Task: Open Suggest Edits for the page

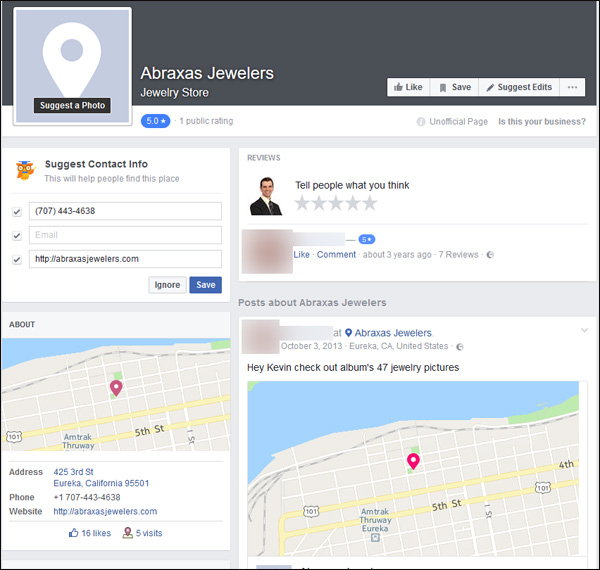Action: pyautogui.click(x=519, y=87)
